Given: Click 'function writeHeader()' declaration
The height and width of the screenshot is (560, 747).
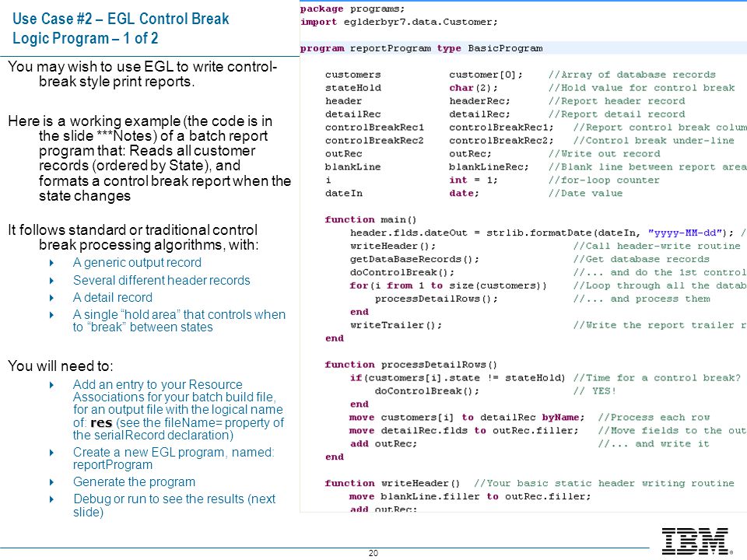Looking at the screenshot, I should (x=392, y=483).
